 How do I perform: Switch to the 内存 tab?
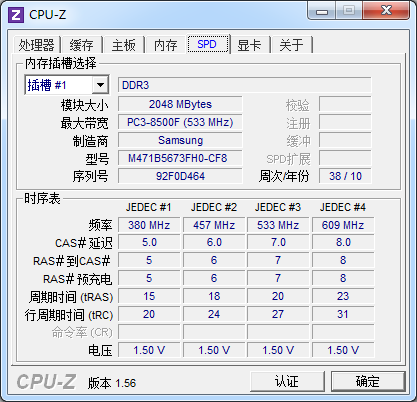click(x=166, y=45)
